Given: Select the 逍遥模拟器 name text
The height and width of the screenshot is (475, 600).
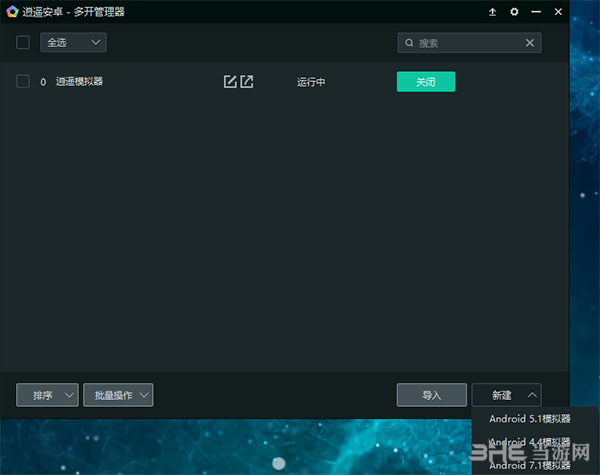Looking at the screenshot, I should pyautogui.click(x=79, y=82).
